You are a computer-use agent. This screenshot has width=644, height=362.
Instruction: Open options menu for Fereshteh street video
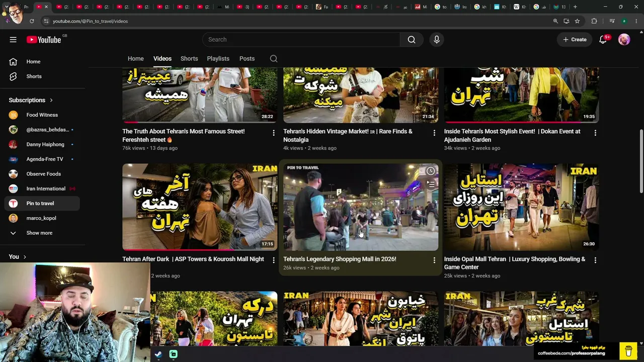coord(274,133)
